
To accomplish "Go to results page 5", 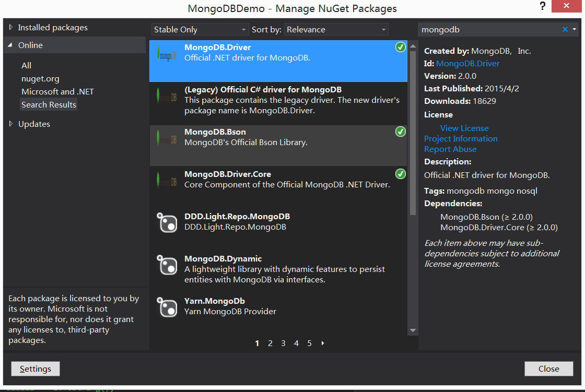I will 309,343.
